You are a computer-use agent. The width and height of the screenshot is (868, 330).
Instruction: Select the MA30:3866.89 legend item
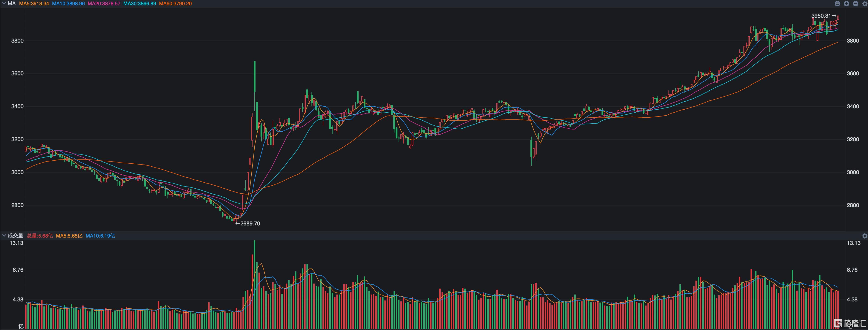click(139, 3)
